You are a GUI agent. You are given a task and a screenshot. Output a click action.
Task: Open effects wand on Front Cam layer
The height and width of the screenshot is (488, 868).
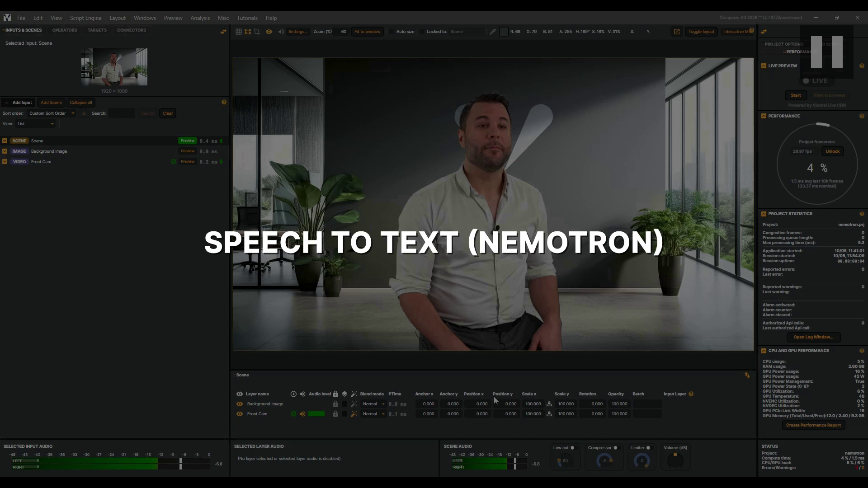[x=354, y=414]
